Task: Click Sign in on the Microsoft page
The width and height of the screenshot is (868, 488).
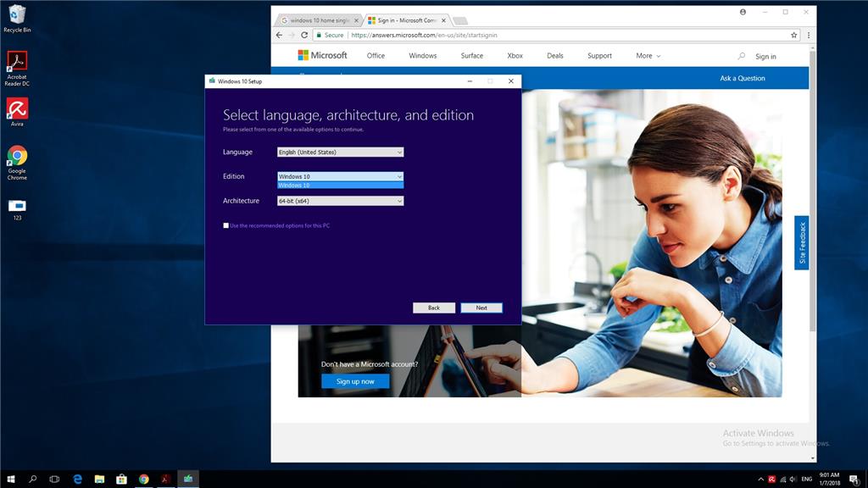Action: tap(765, 57)
